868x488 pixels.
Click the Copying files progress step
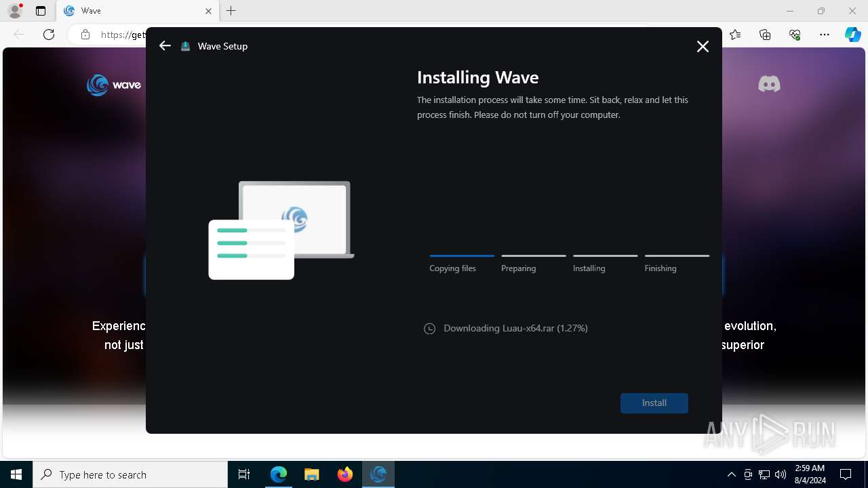click(x=462, y=262)
